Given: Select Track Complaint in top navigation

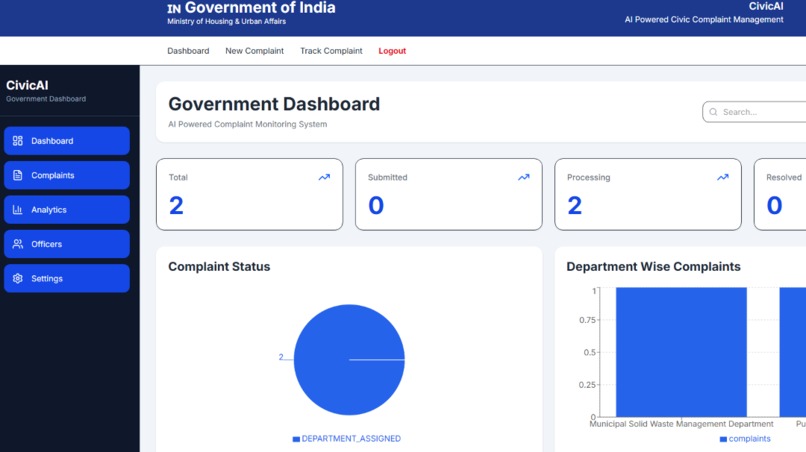Looking at the screenshot, I should (331, 51).
